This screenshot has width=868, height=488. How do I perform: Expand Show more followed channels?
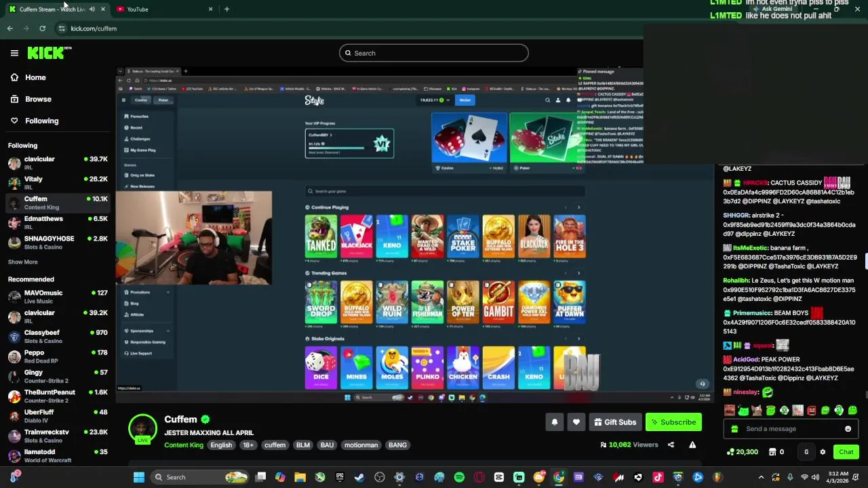tap(22, 262)
